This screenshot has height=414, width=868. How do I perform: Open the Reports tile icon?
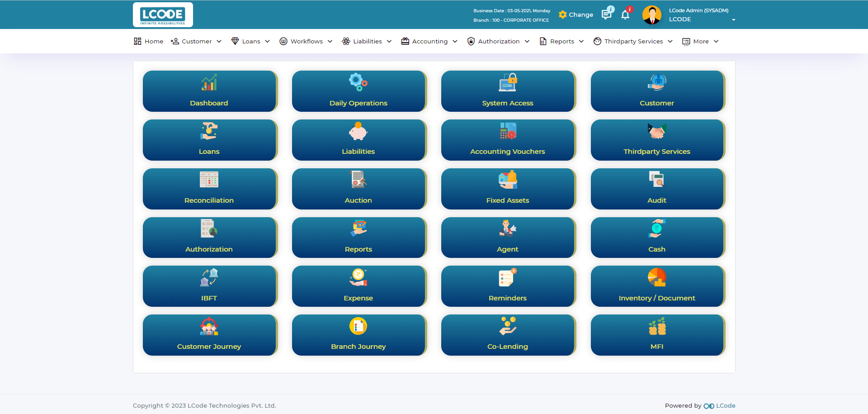(359, 228)
